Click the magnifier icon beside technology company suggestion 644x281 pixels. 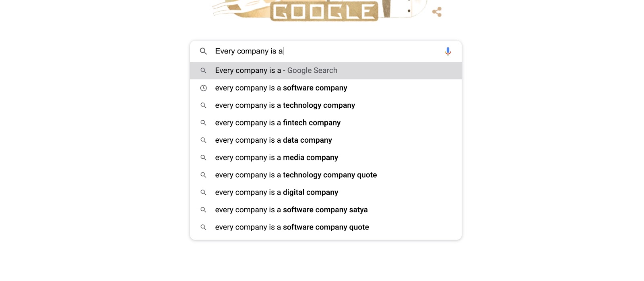point(203,105)
